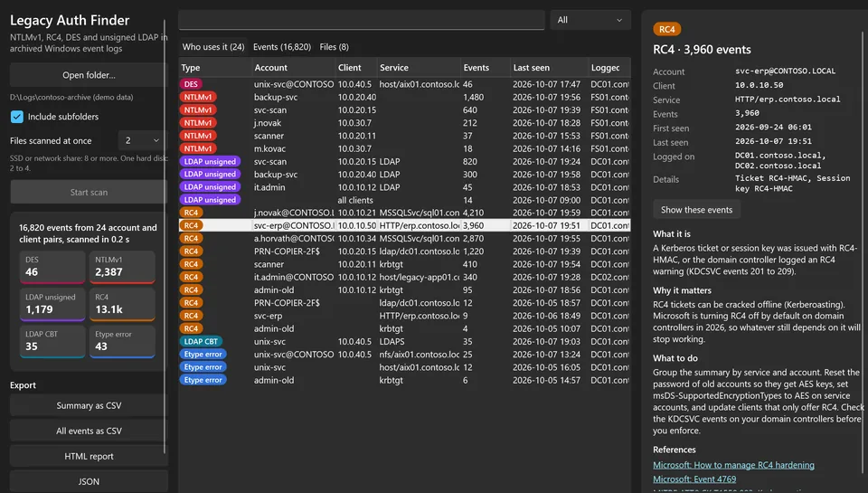Select RC4 svc-erp row with 9 events
Image resolution: width=868 pixels, height=493 pixels.
click(405, 316)
